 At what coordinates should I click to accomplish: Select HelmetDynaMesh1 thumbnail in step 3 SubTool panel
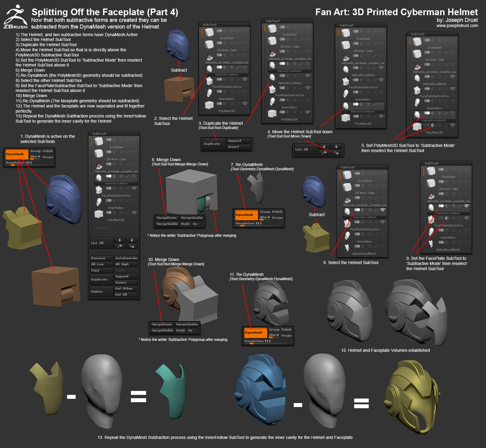pyautogui.click(x=272, y=65)
